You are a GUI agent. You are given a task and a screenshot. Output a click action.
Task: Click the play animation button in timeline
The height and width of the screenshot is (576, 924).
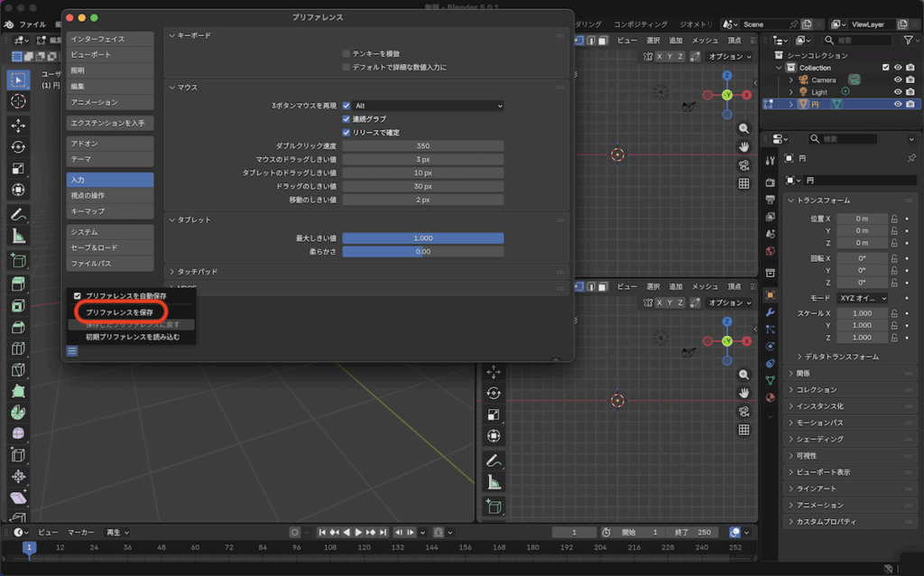point(358,533)
